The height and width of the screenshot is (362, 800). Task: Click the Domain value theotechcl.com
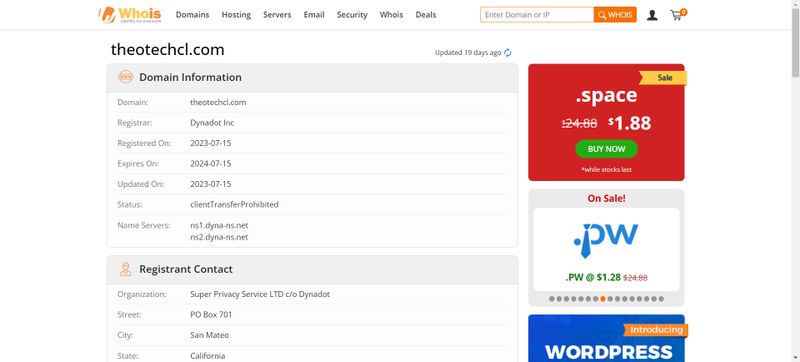(x=218, y=102)
